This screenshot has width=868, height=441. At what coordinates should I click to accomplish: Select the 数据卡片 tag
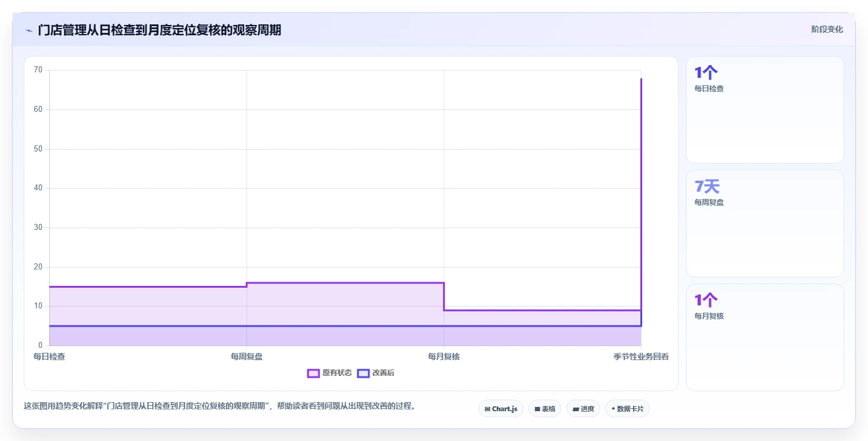pyautogui.click(x=627, y=409)
